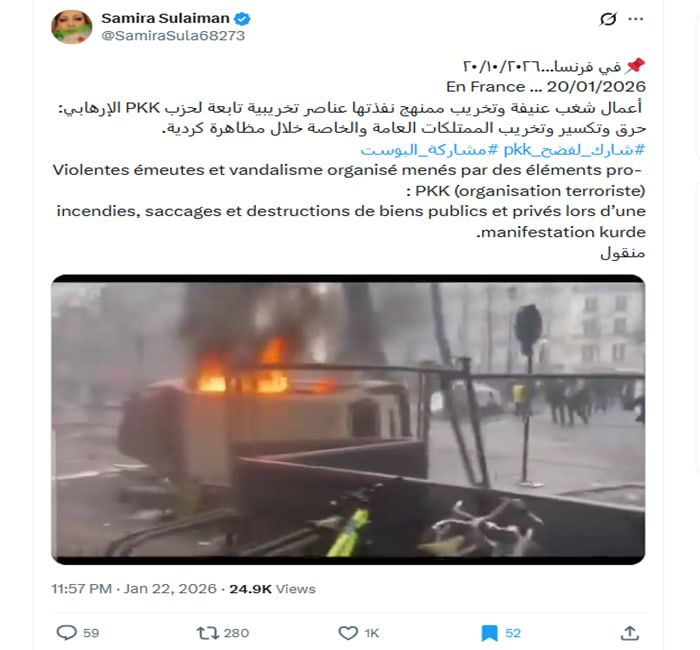Open the hashtag containing pkk
Screen dimensions: 700x650
574,150
